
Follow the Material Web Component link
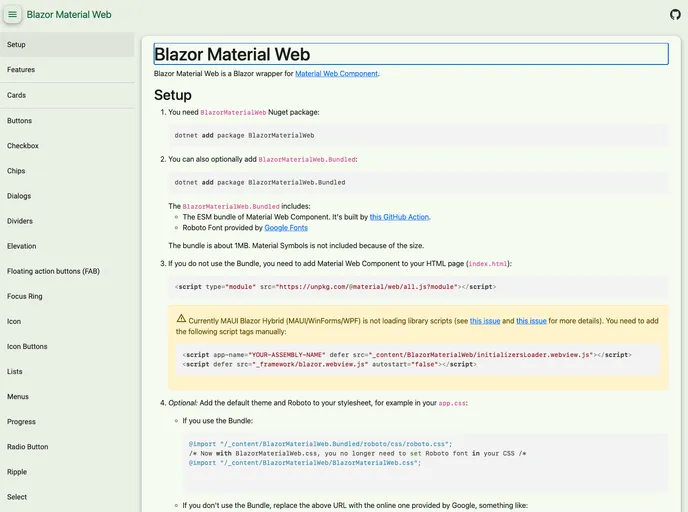(336, 73)
